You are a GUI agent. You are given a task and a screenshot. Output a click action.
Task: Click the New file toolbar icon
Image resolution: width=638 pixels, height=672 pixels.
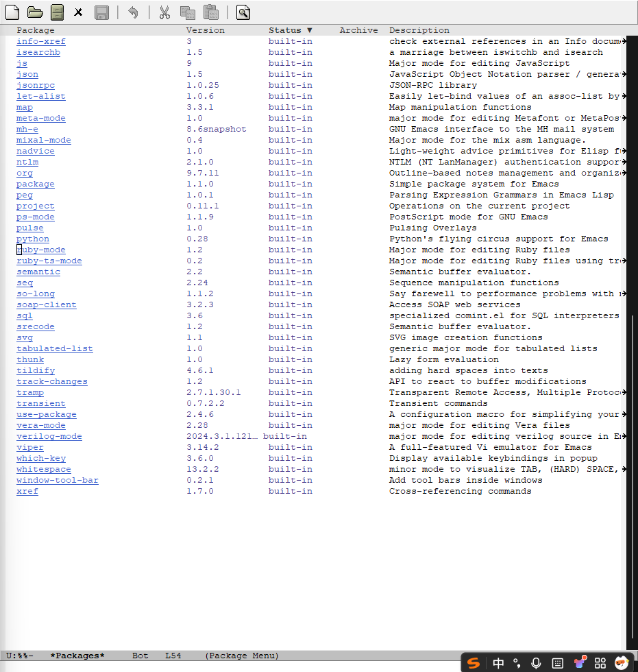[12, 12]
